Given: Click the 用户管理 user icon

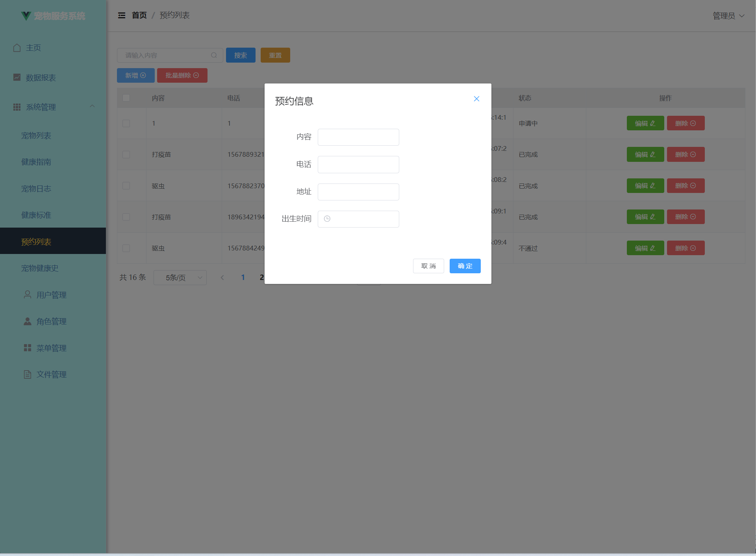Looking at the screenshot, I should [x=28, y=295].
